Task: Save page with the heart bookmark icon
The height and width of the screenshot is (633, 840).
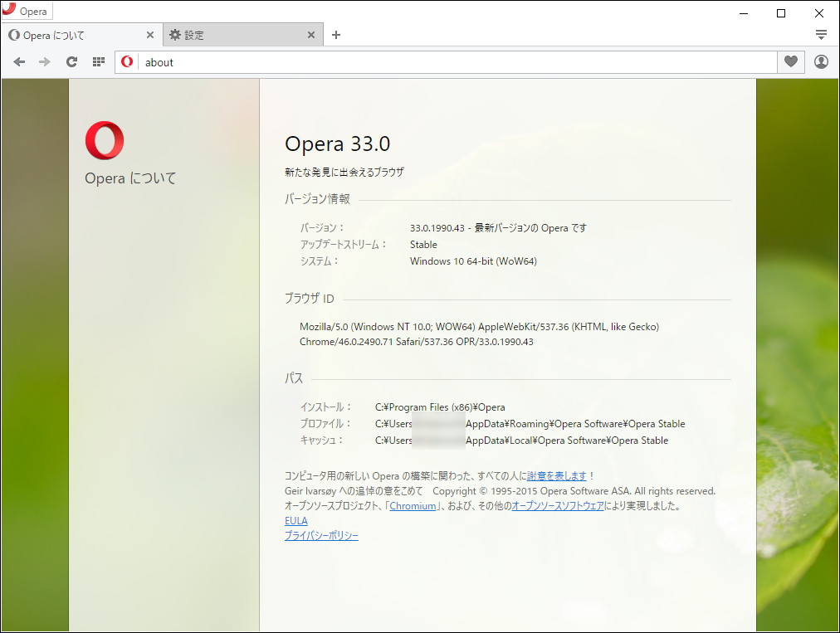Action: tap(790, 61)
